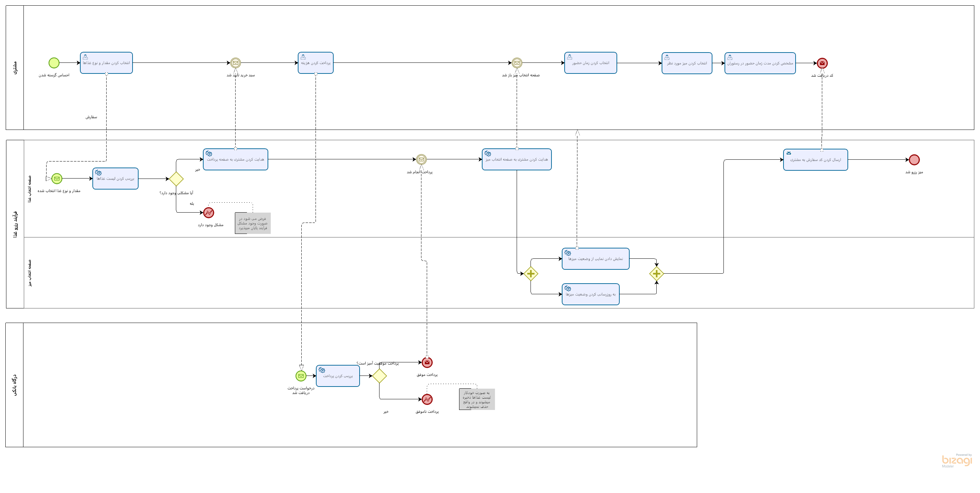Click the merging parallel gateway after the table tasks
Image resolution: width=980 pixels, height=493 pixels.
point(657,274)
